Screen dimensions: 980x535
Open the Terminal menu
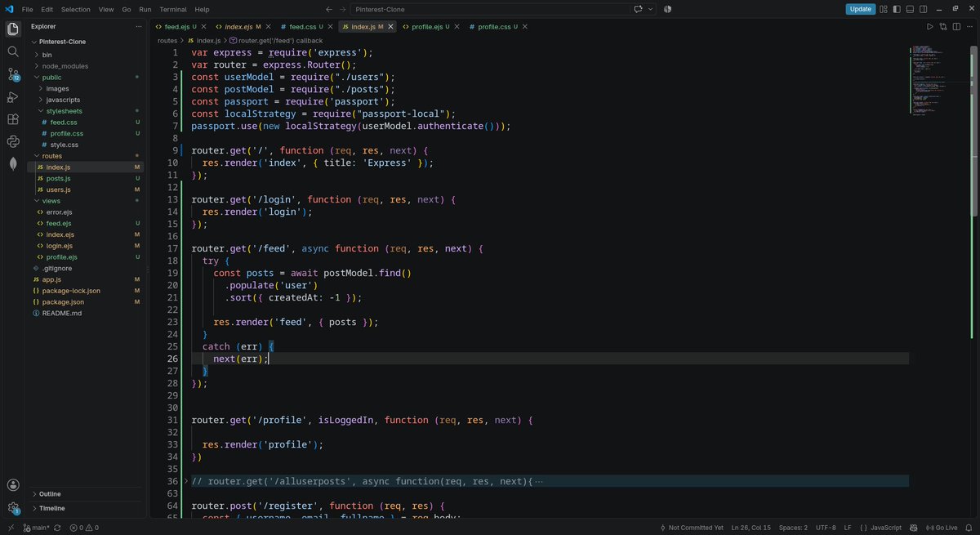coord(173,9)
